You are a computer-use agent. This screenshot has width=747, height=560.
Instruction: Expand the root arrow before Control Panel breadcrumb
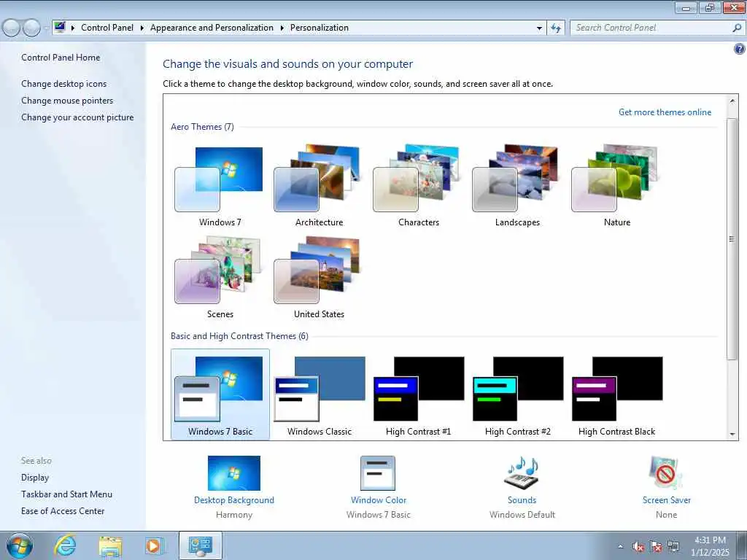tap(73, 28)
